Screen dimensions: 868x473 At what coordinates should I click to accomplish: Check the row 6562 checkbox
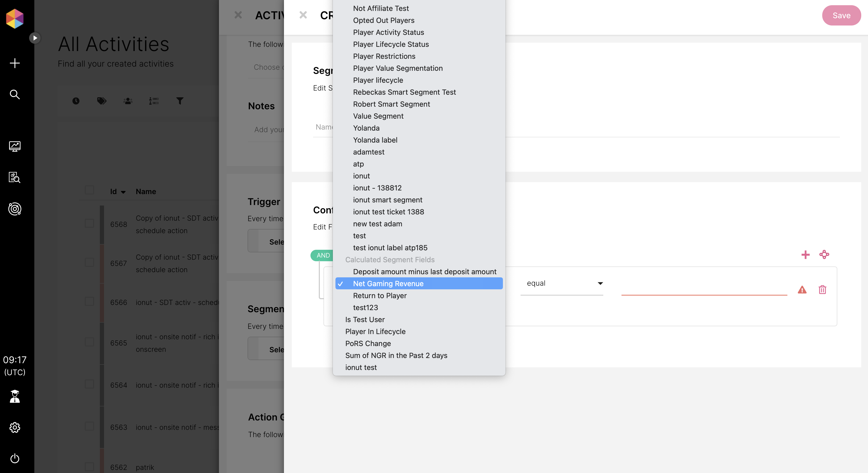89,466
